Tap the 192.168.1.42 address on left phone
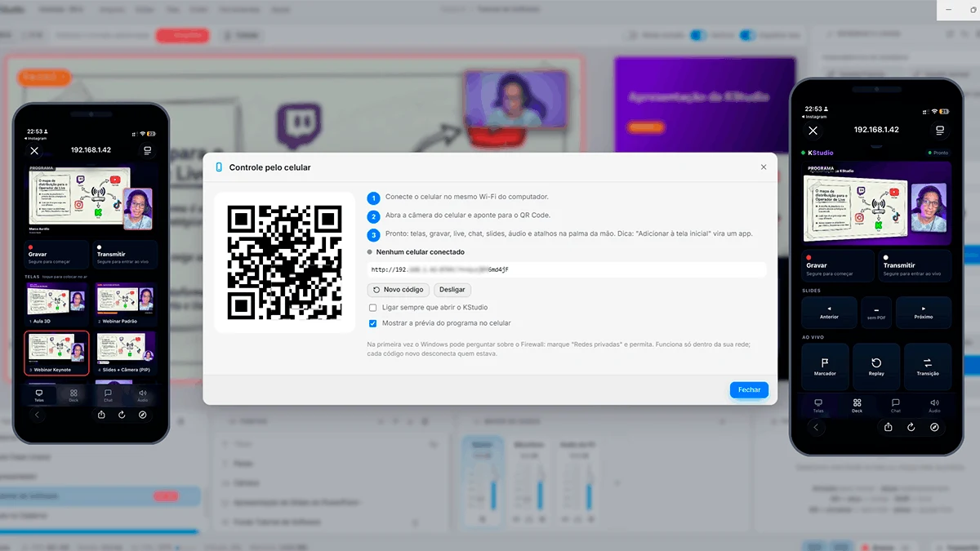This screenshot has height=551, width=980. tap(91, 150)
